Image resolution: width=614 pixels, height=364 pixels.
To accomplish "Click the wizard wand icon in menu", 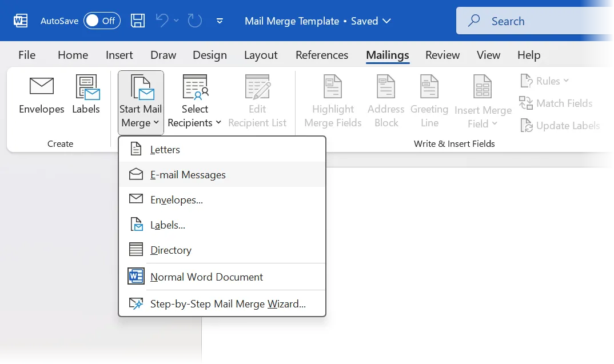I will (136, 303).
